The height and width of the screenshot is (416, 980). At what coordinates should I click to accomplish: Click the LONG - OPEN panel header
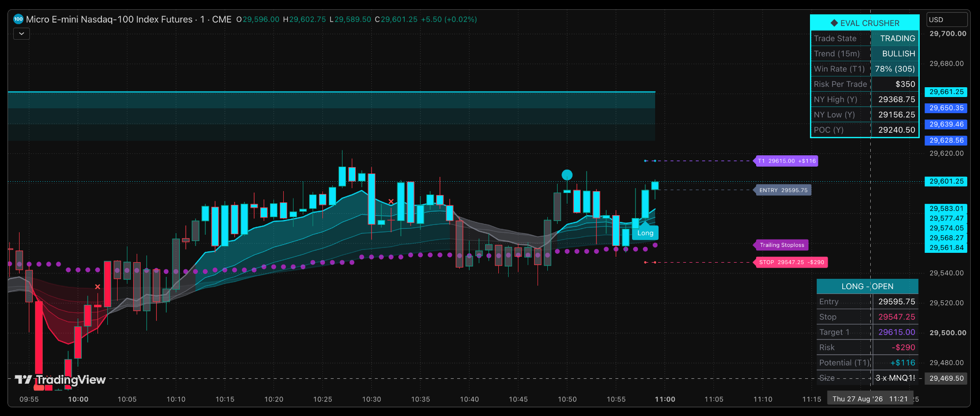(867, 286)
